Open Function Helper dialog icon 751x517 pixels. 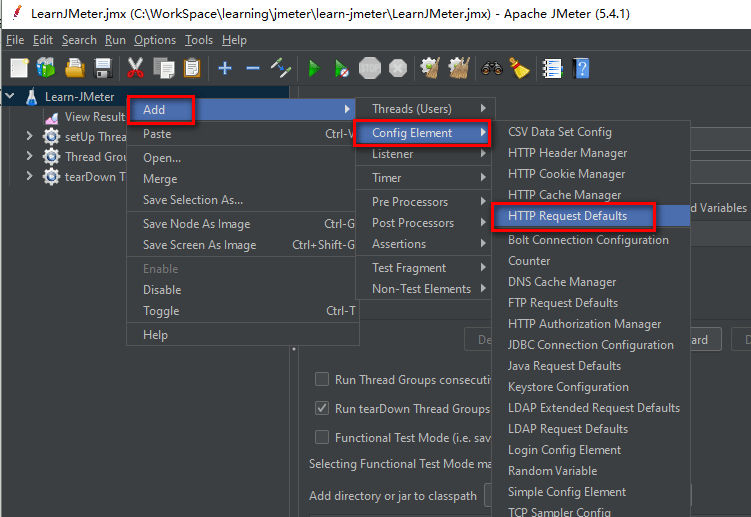click(552, 69)
